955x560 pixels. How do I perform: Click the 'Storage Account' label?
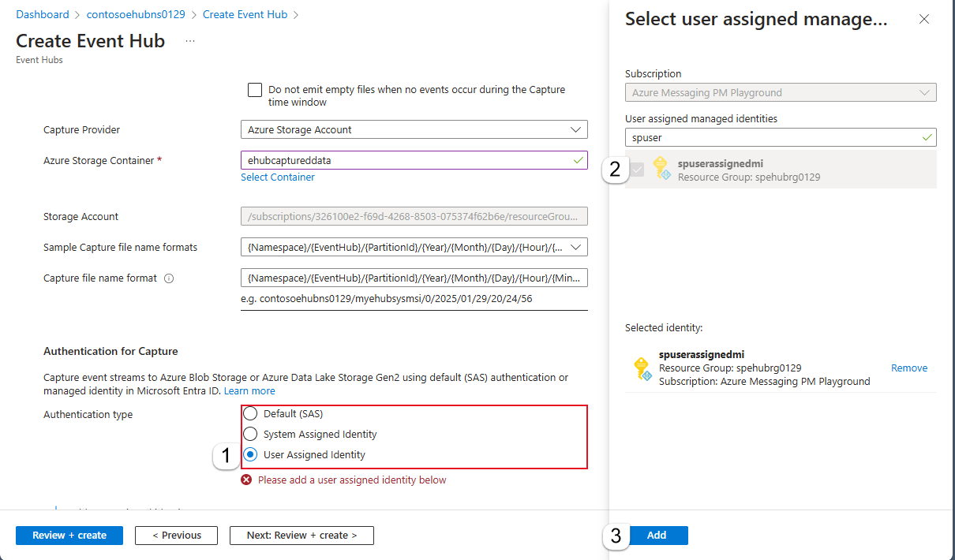81,217
